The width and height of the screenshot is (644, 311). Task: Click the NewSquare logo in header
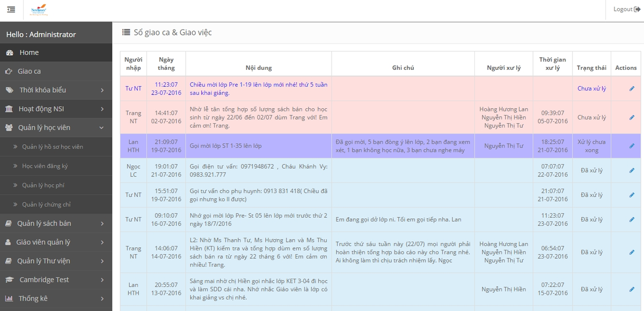click(39, 10)
